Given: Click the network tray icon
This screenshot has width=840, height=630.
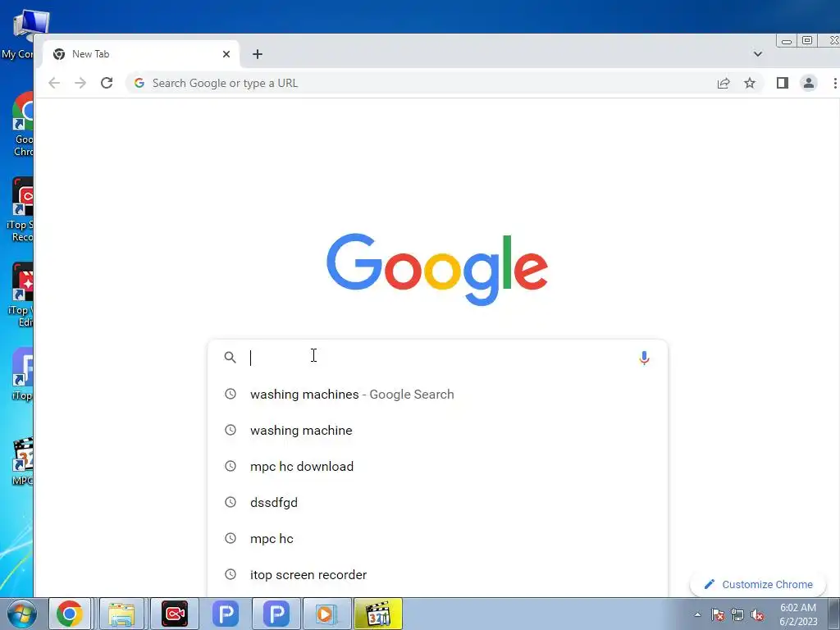Looking at the screenshot, I should pos(737,614).
